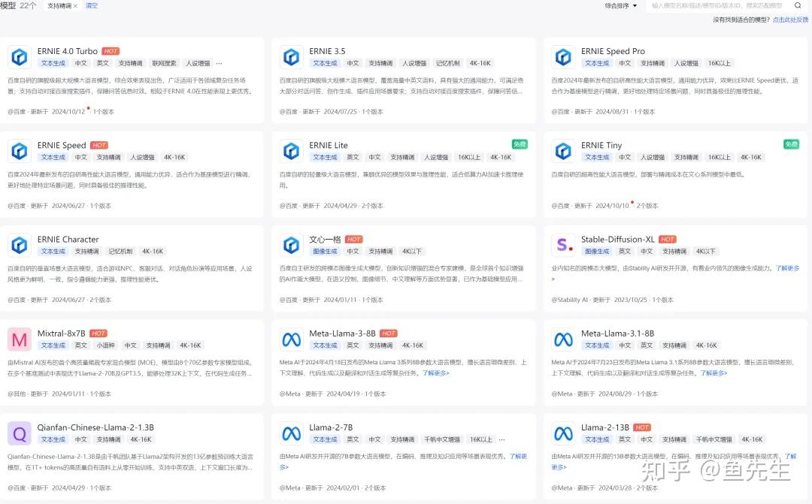Click 图像生成 tag on 文心一格 card

coord(326,252)
